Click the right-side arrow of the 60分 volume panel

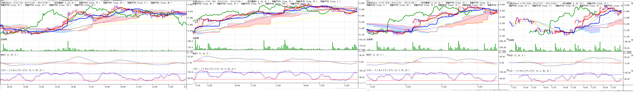632,40
